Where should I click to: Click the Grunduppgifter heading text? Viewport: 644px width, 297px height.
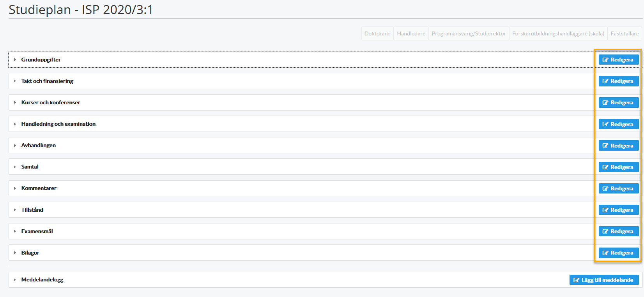tap(41, 60)
